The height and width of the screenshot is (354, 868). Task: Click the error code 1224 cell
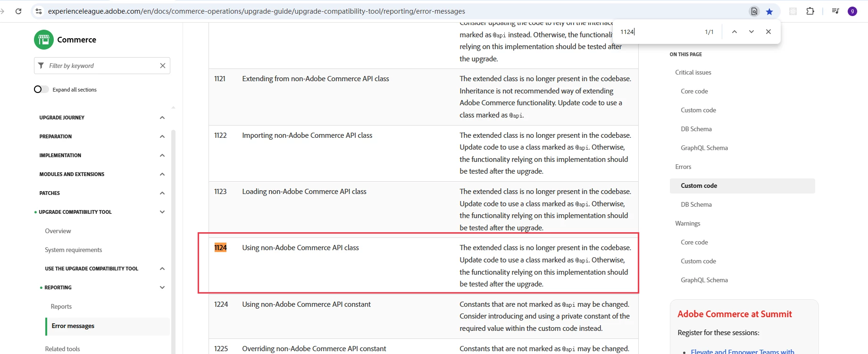(221, 304)
